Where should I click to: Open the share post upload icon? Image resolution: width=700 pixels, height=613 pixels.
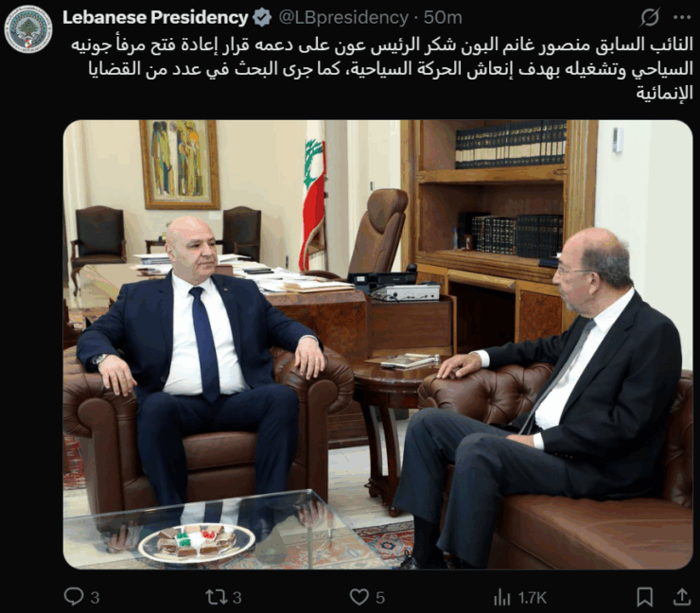tap(682, 597)
